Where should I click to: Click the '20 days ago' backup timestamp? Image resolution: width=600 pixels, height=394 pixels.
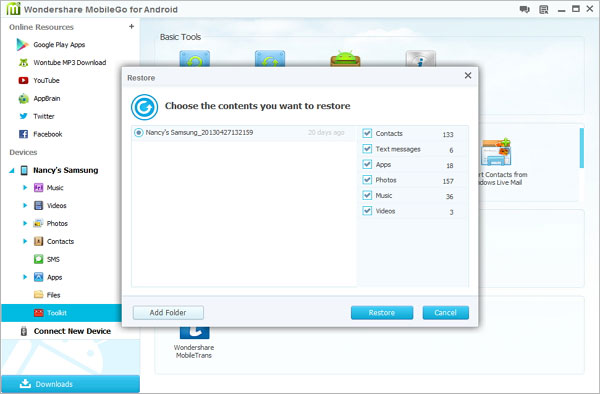pyautogui.click(x=326, y=133)
